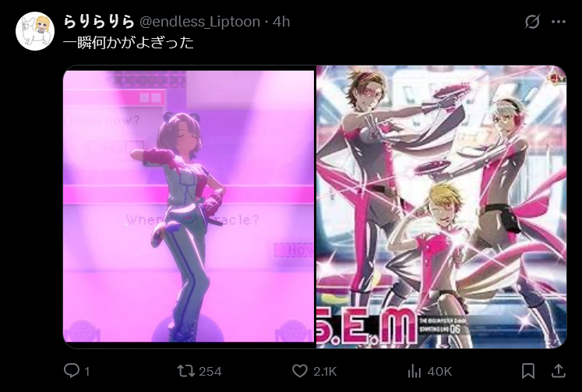Click the S.E.M logo in the right image

[x=367, y=328]
